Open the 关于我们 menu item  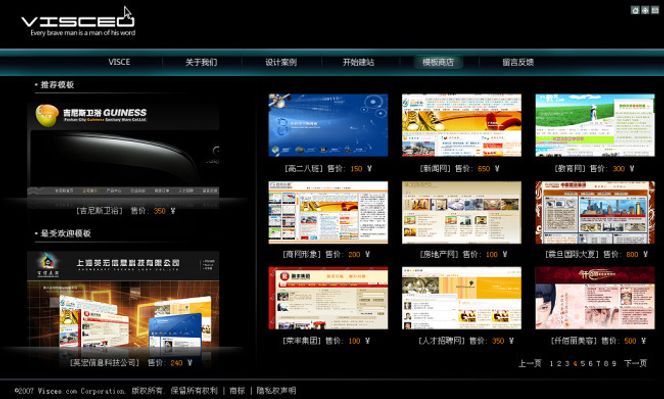pyautogui.click(x=201, y=62)
